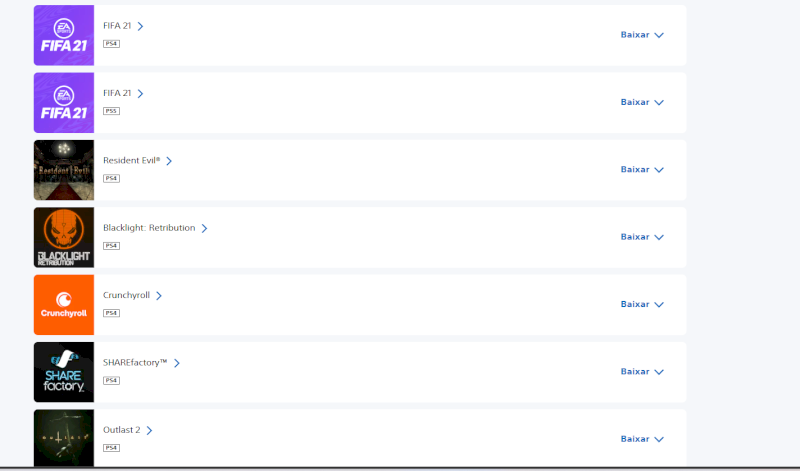This screenshot has width=800, height=471.
Task: Click the PS4 badge under the first FIFA 21
Action: coord(111,44)
